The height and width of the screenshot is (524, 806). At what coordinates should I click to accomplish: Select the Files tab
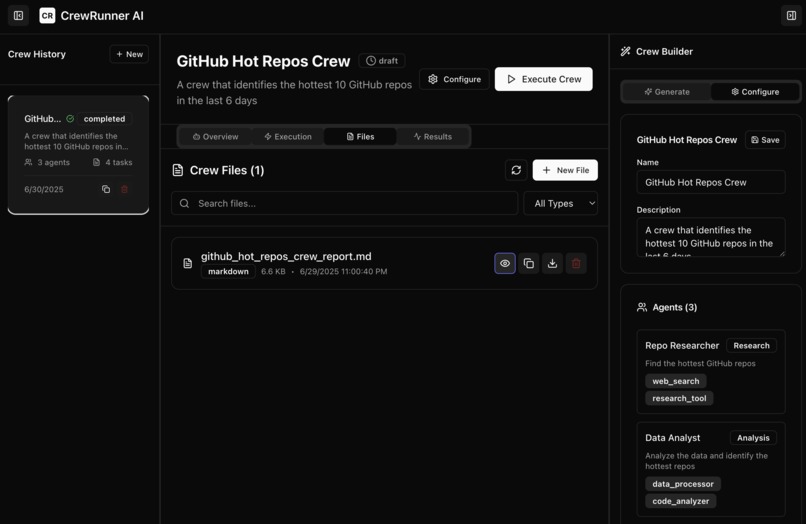[x=360, y=136]
